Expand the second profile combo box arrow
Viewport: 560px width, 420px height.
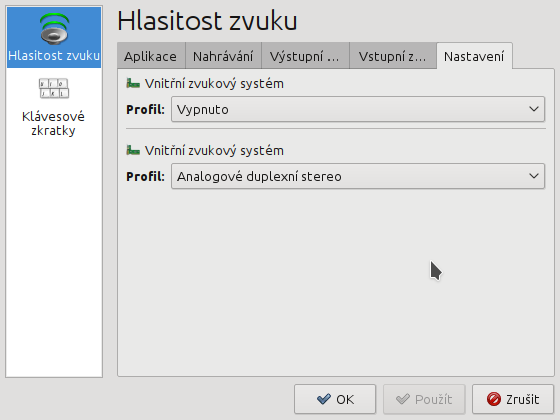(534, 176)
